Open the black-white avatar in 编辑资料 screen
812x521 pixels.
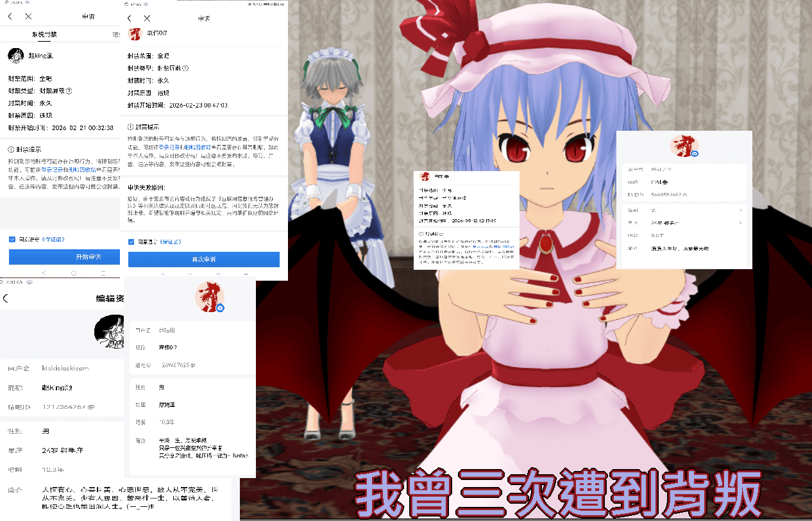click(108, 331)
